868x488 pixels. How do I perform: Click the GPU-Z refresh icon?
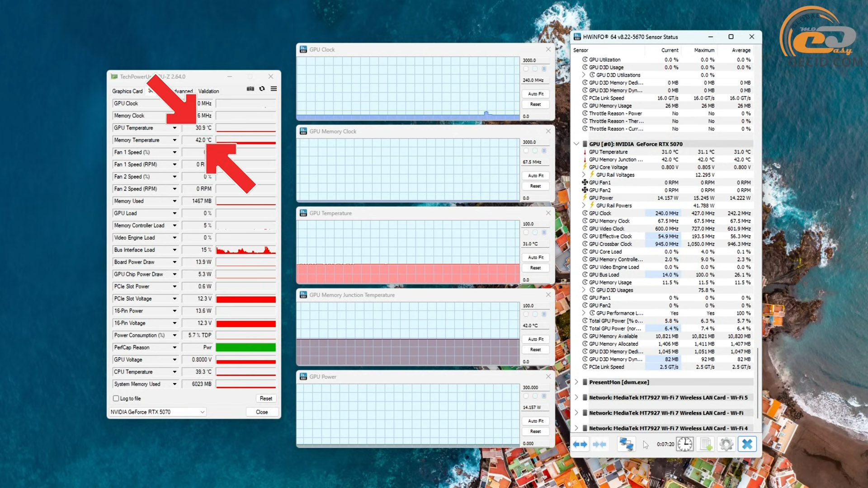click(262, 89)
